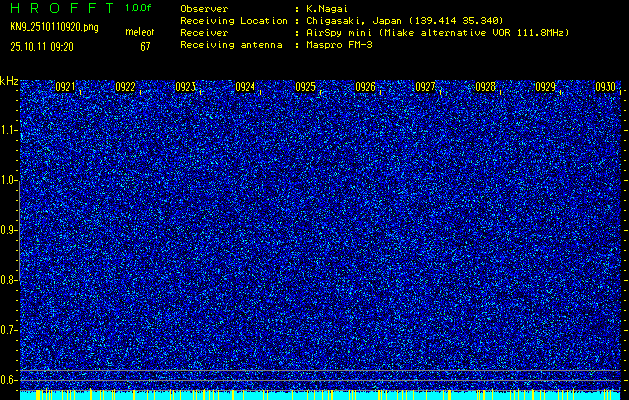Image resolution: width=629 pixels, height=400 pixels.
Task: Click the 1.1 kHz axis label
Action: (x=9, y=130)
